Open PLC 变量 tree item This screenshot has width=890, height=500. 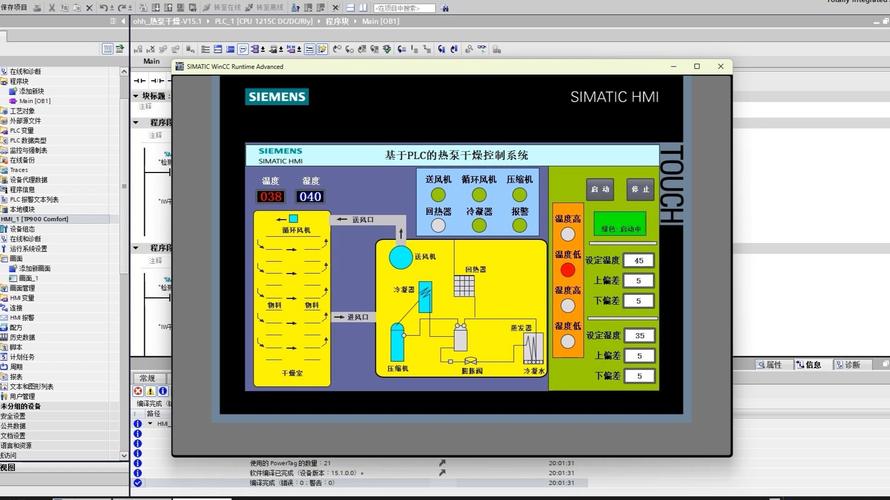[x=22, y=131]
